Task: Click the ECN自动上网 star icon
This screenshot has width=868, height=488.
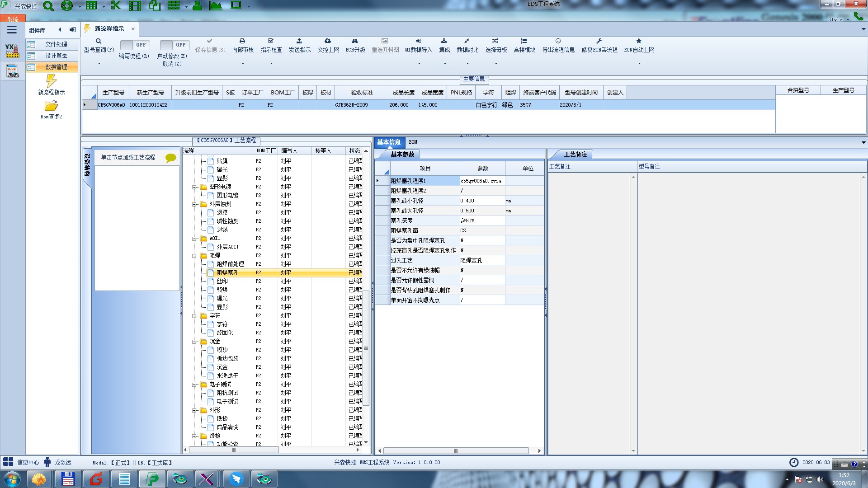Action: point(639,41)
